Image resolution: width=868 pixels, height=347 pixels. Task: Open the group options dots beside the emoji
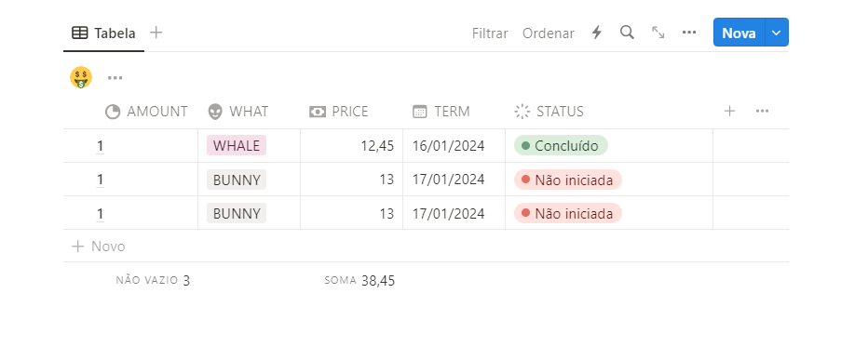tap(115, 78)
